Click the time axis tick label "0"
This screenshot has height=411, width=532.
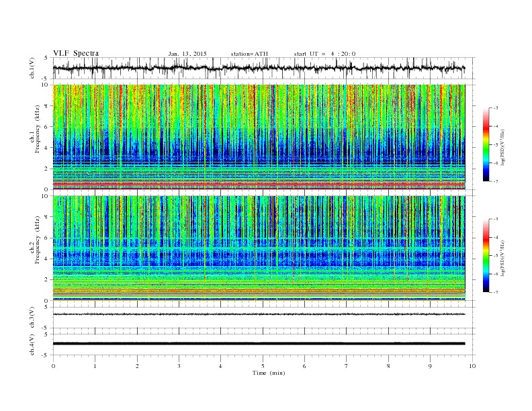[53, 366]
